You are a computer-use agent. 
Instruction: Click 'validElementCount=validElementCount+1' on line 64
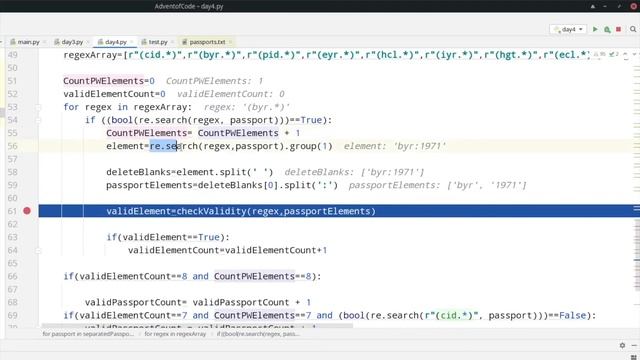coord(227,250)
